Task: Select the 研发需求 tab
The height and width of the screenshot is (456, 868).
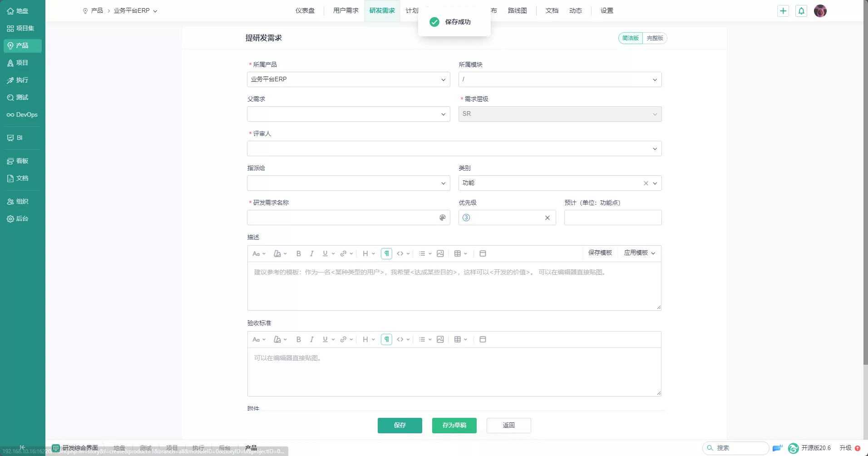Action: pos(382,10)
